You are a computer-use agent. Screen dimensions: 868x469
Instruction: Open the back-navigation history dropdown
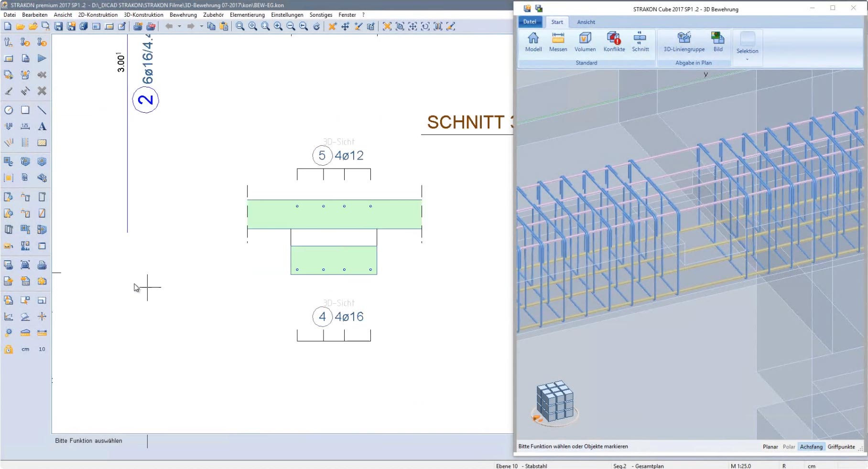179,26
